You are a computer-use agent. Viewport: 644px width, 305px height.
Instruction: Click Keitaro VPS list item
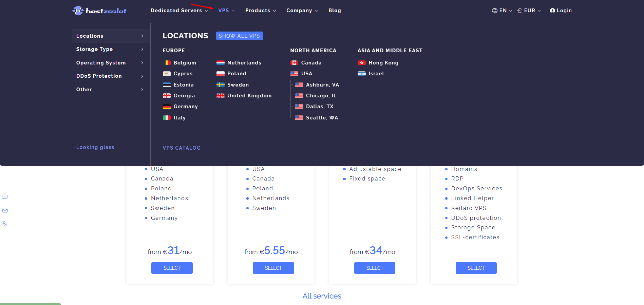pos(469,208)
